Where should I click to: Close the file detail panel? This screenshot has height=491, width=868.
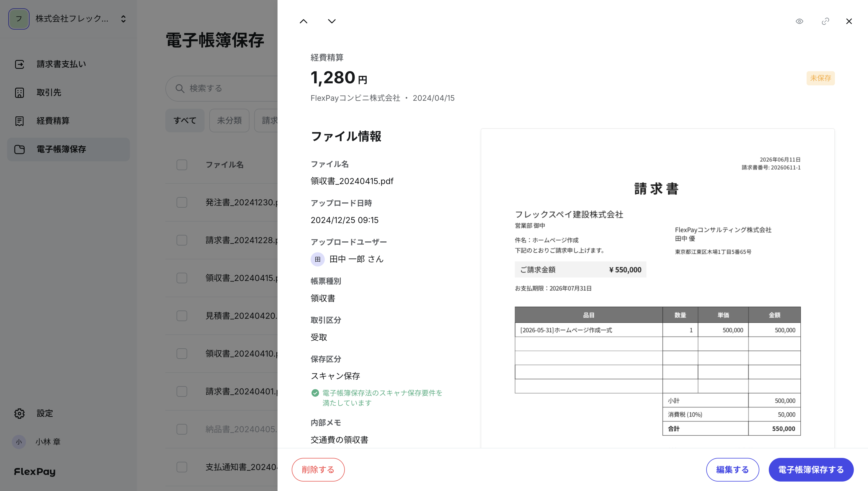pos(849,21)
